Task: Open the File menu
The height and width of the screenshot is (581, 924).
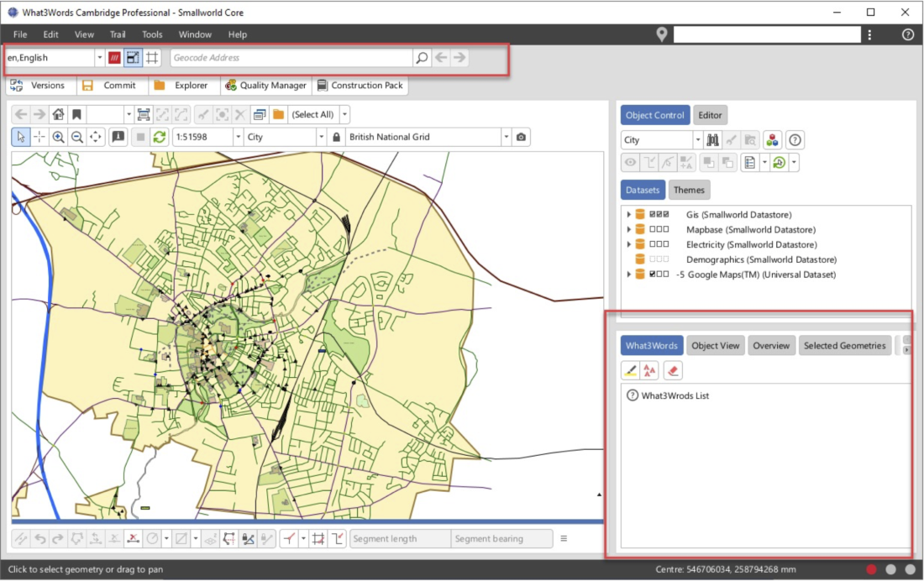Action: 20,34
